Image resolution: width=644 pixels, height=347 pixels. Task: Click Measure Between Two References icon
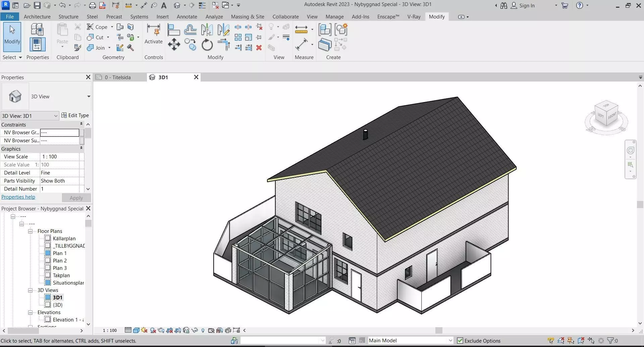click(x=301, y=44)
